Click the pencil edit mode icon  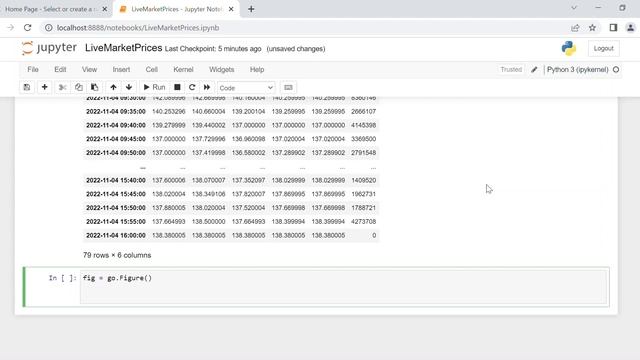pos(534,70)
